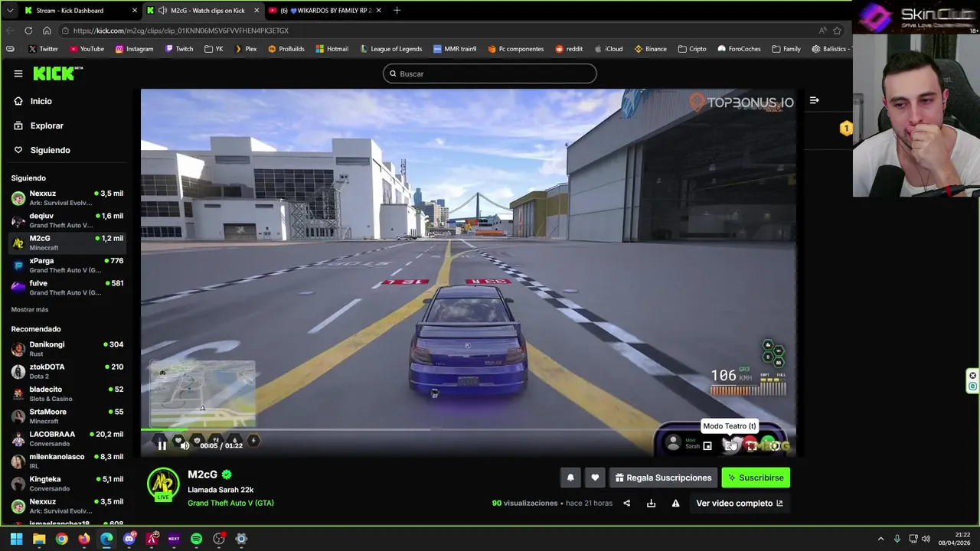Open M2cG channel in sidebar list

click(x=67, y=243)
